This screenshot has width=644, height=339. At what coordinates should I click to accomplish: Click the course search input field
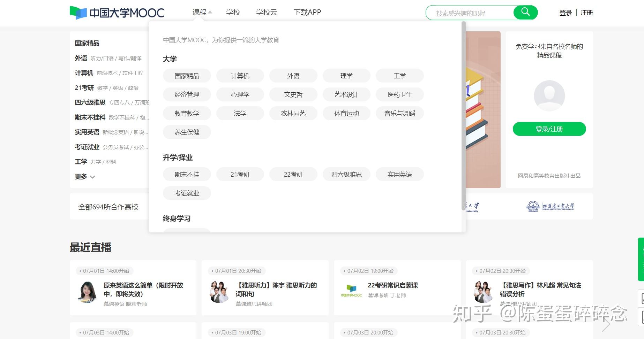pyautogui.click(x=471, y=12)
